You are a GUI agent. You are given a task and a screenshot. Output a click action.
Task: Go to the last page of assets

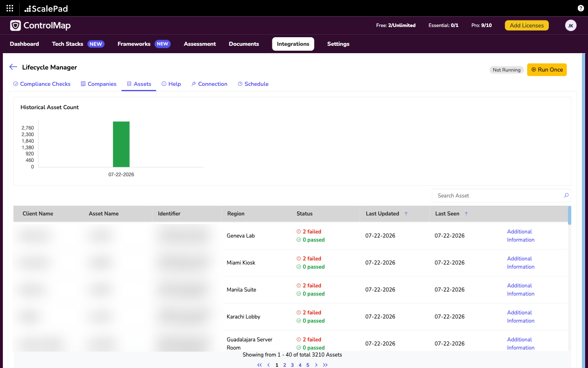pos(325,365)
